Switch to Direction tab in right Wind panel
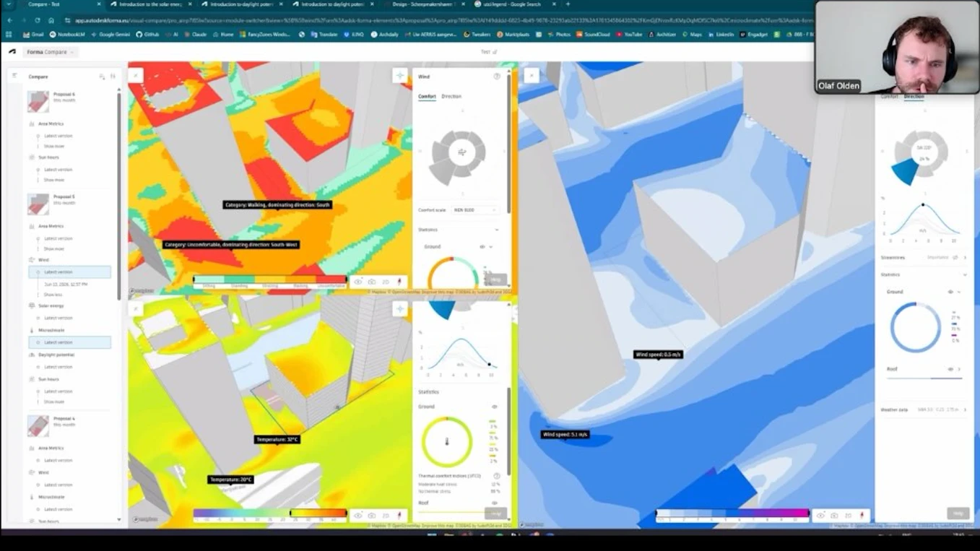Screen dimensions: 980x551 click(x=914, y=96)
